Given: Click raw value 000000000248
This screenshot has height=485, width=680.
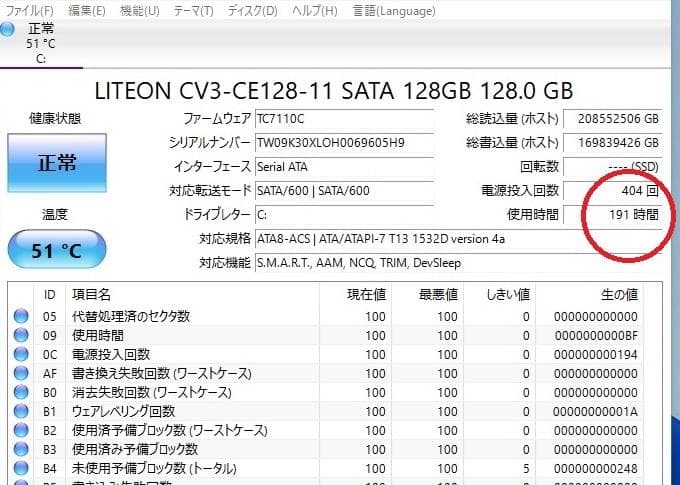Looking at the screenshot, I should point(596,469).
